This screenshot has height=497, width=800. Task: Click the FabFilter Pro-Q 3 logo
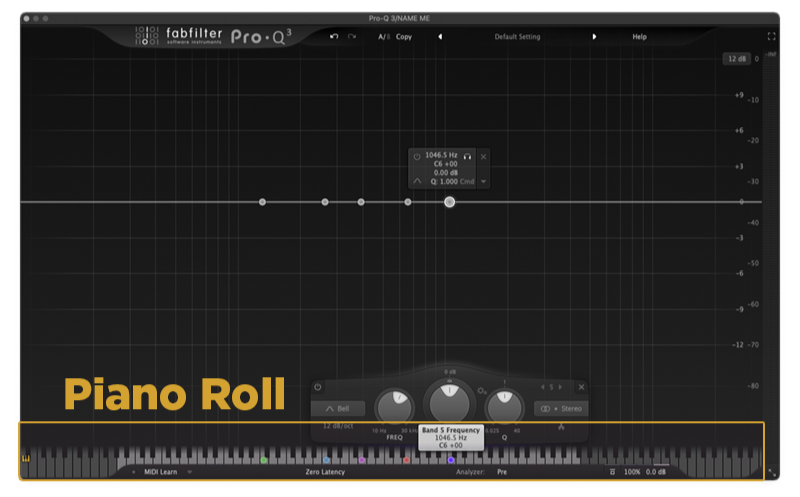coord(213,37)
